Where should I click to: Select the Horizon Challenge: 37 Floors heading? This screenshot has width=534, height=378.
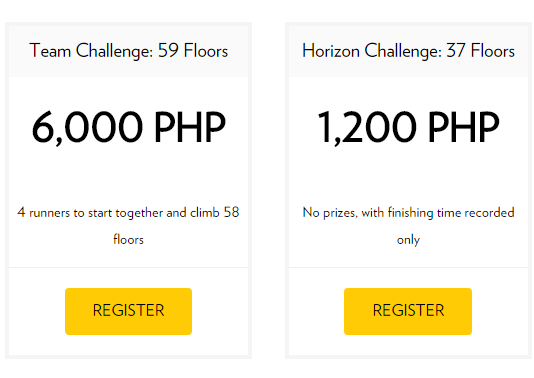[408, 51]
